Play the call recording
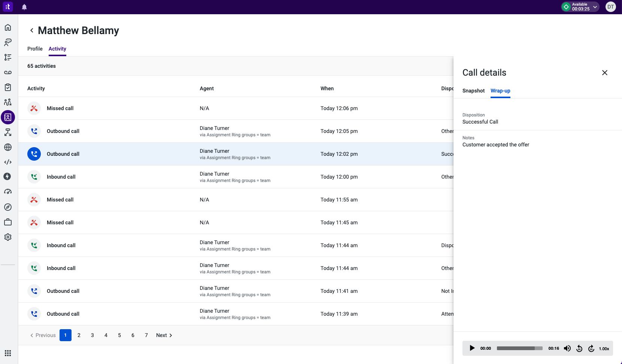Image resolution: width=622 pixels, height=364 pixels. (472, 348)
